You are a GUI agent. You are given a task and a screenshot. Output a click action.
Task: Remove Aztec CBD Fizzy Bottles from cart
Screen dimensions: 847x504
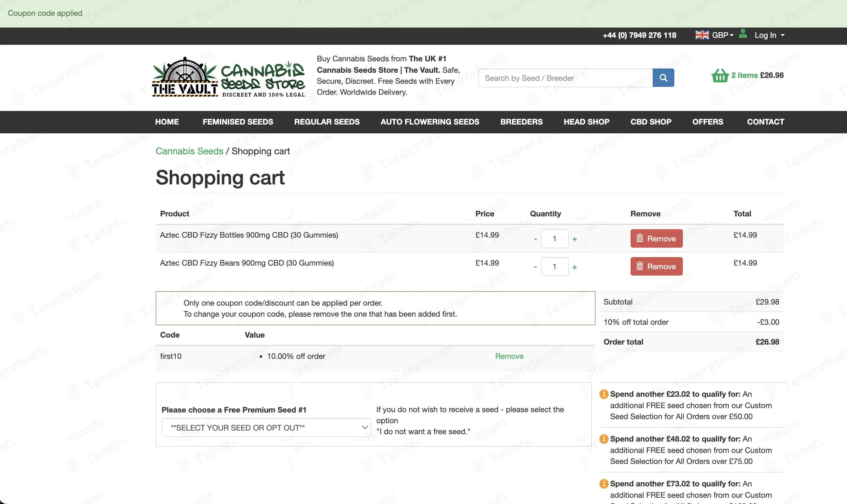(656, 238)
